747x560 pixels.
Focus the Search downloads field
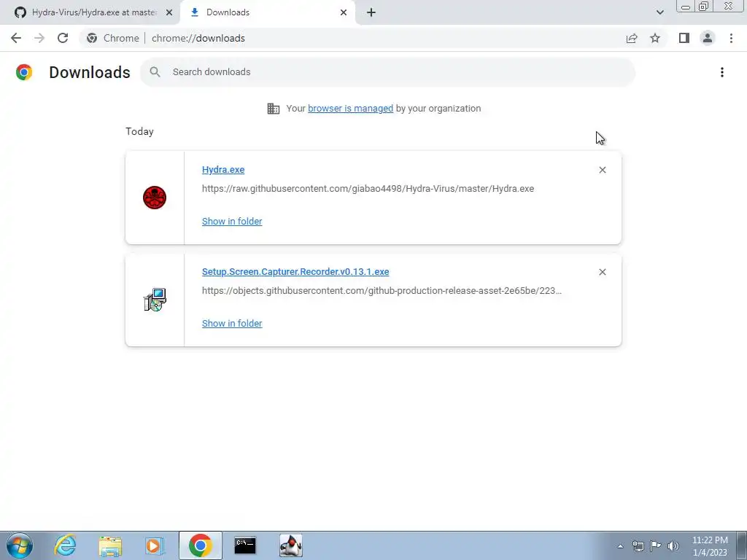coord(388,72)
